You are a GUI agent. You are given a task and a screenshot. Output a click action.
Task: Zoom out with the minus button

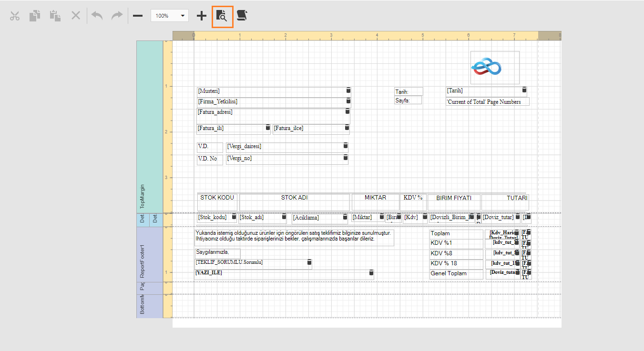[x=138, y=16]
